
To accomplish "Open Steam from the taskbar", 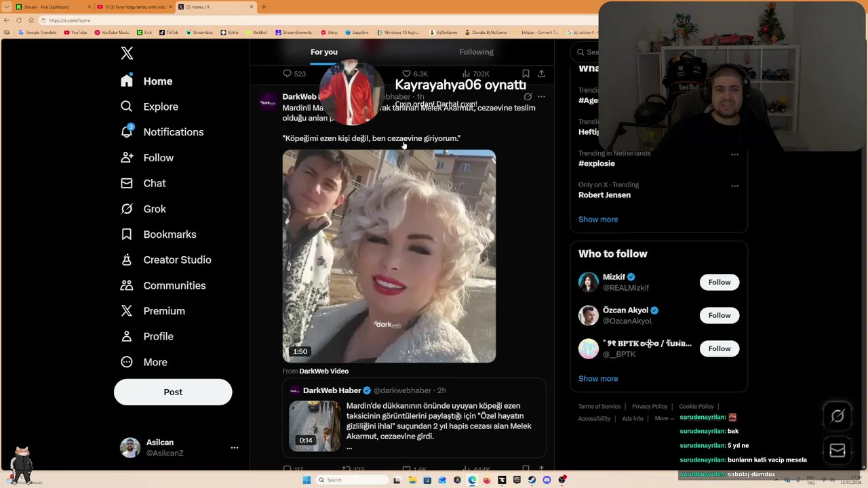I will pyautogui.click(x=532, y=480).
